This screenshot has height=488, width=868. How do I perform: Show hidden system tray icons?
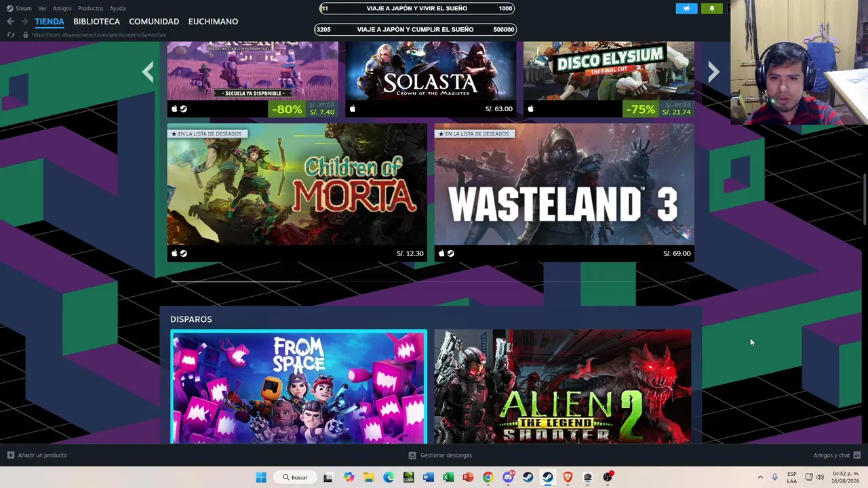(x=760, y=477)
